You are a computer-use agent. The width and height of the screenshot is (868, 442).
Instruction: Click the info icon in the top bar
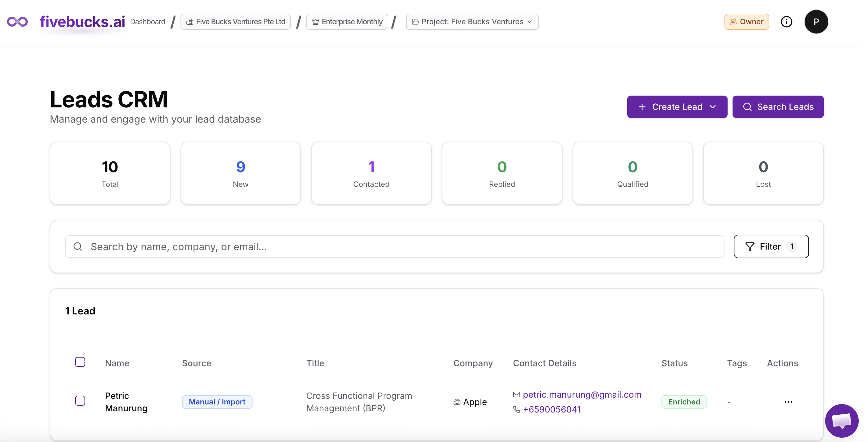pos(787,21)
